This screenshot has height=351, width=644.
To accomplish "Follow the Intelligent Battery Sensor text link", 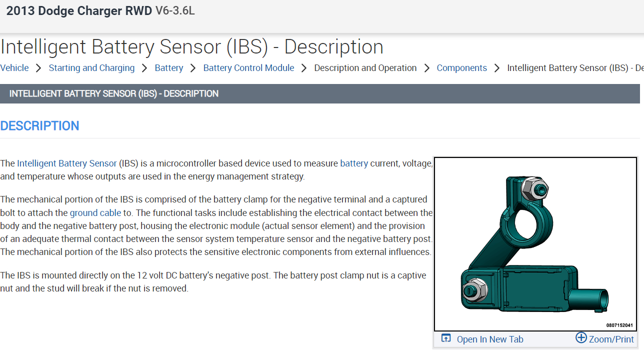I will click(x=67, y=163).
